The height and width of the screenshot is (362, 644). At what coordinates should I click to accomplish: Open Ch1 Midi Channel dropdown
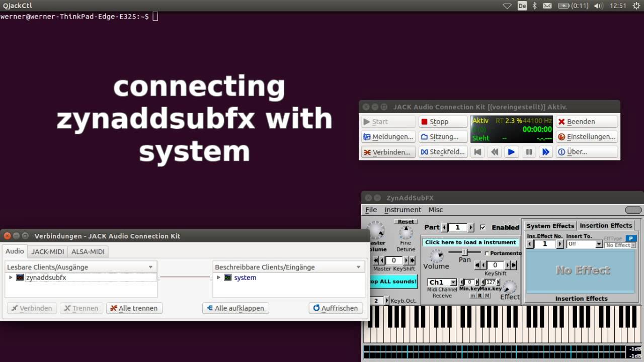(442, 282)
